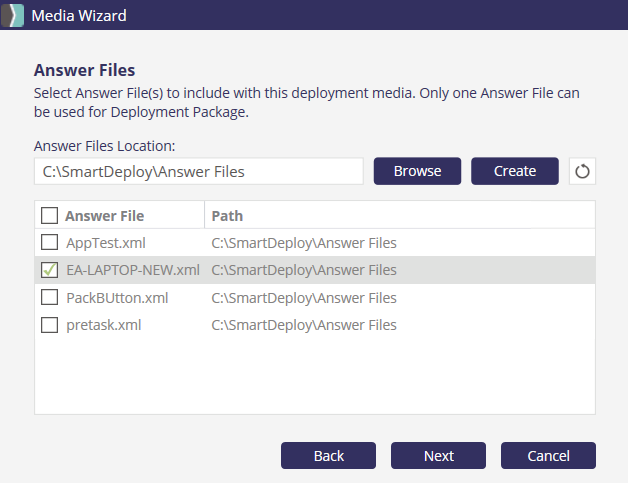Click the Media Wizard title text

[79, 15]
